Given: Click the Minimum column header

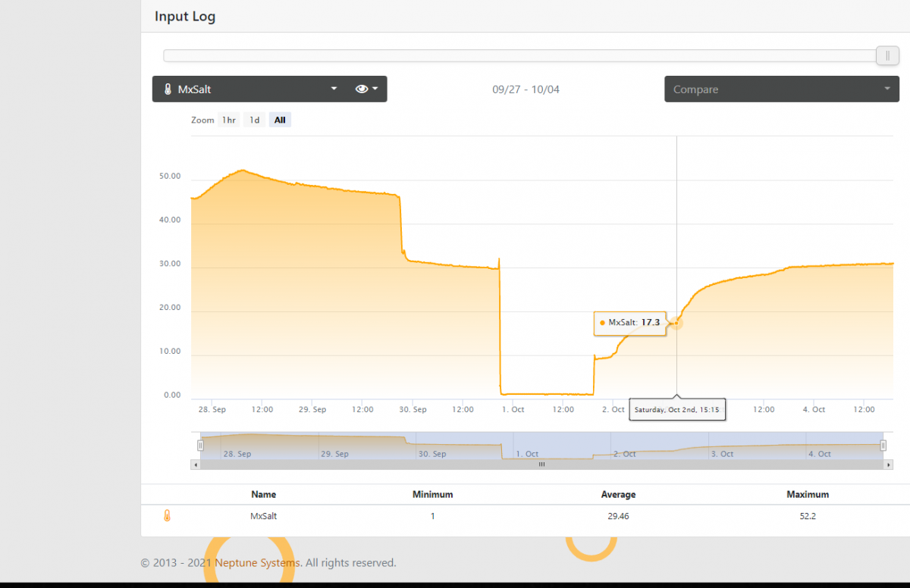Looking at the screenshot, I should 432,494.
